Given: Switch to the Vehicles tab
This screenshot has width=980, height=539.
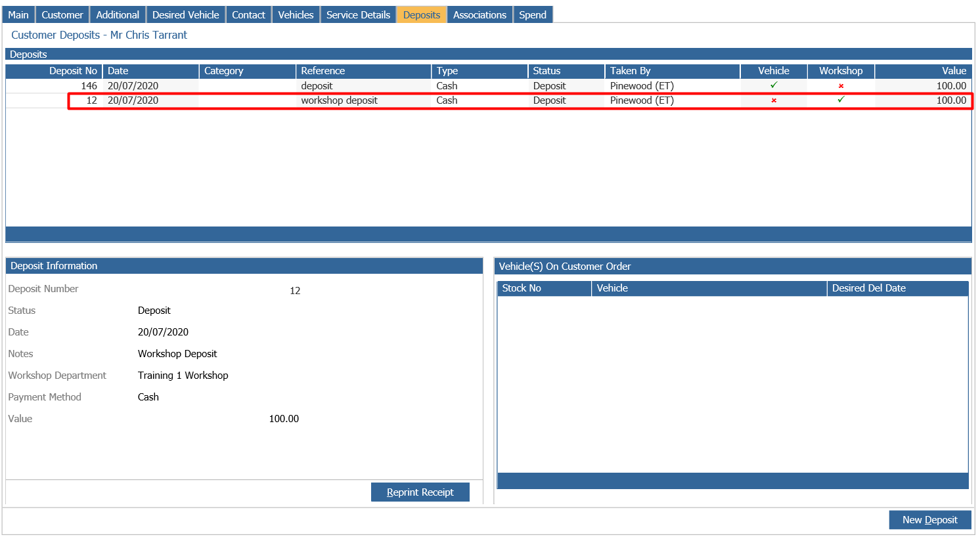Looking at the screenshot, I should 296,14.
